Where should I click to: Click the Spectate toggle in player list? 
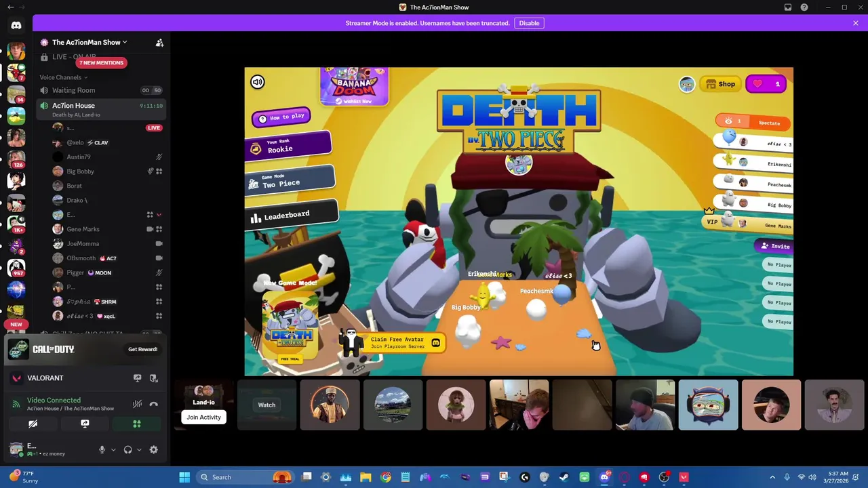tap(753, 122)
